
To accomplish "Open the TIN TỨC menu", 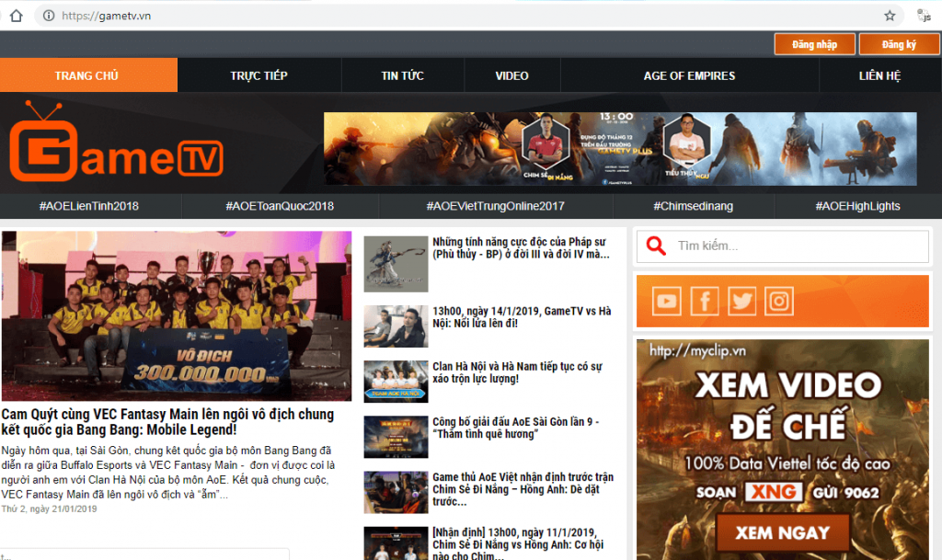I will tap(403, 75).
